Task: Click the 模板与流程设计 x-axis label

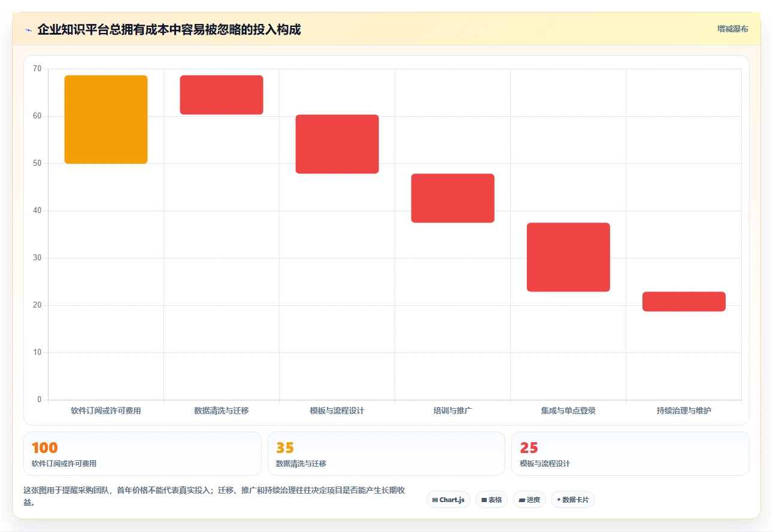Action: click(337, 411)
